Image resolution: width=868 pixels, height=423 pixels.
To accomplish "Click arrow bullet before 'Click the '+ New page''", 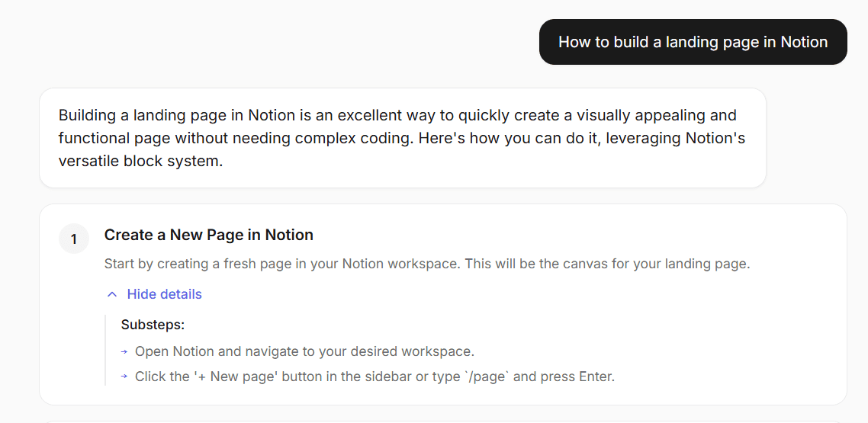I will click(x=124, y=377).
